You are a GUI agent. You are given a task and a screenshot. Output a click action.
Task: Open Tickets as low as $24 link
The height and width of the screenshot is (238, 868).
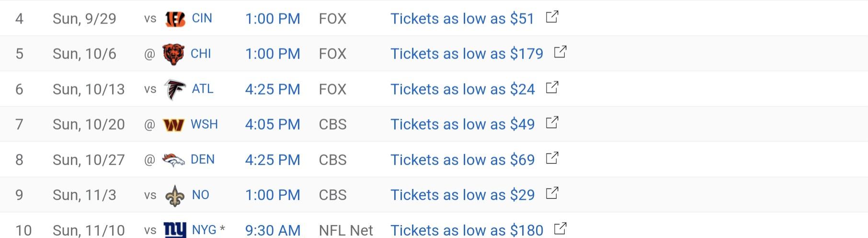coord(462,89)
